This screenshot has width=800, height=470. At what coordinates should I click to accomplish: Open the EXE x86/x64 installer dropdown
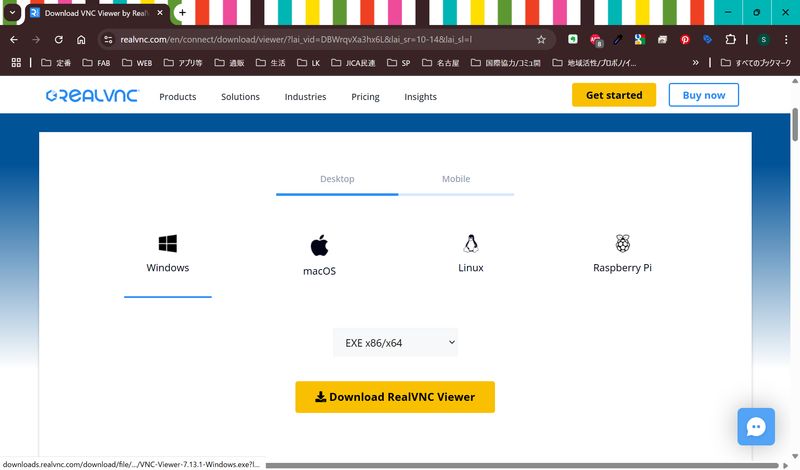coord(395,342)
